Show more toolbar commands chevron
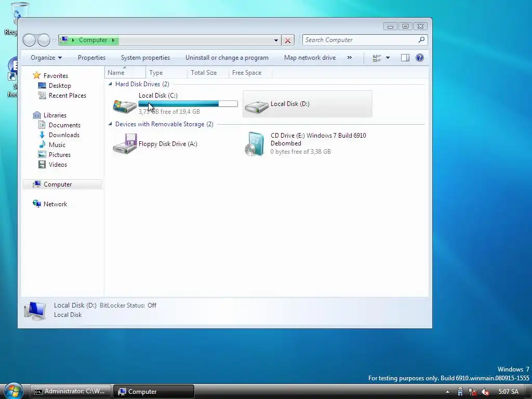 350,58
